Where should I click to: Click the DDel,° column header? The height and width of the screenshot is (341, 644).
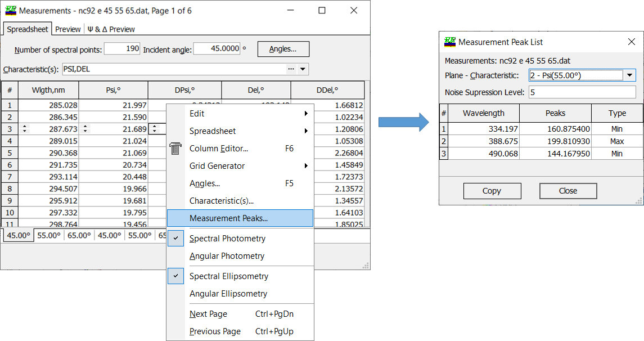tap(327, 90)
